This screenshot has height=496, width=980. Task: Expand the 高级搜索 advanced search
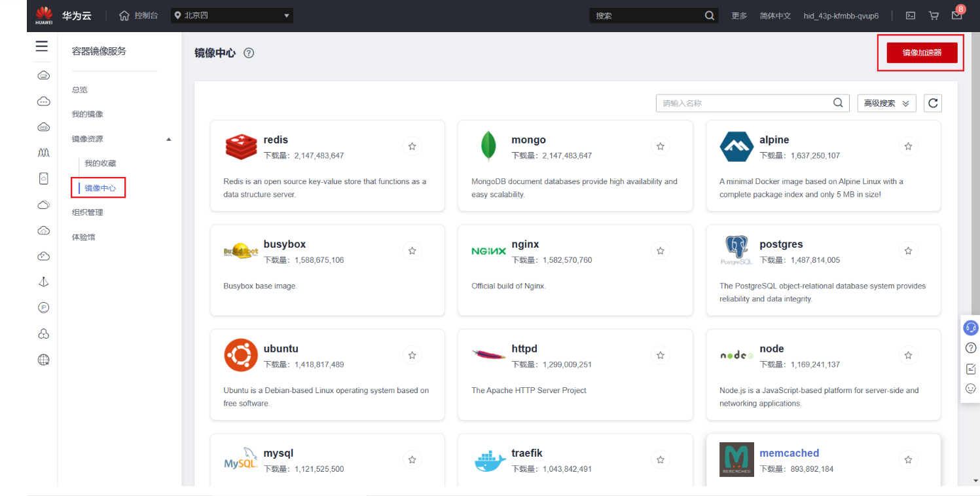tap(886, 103)
